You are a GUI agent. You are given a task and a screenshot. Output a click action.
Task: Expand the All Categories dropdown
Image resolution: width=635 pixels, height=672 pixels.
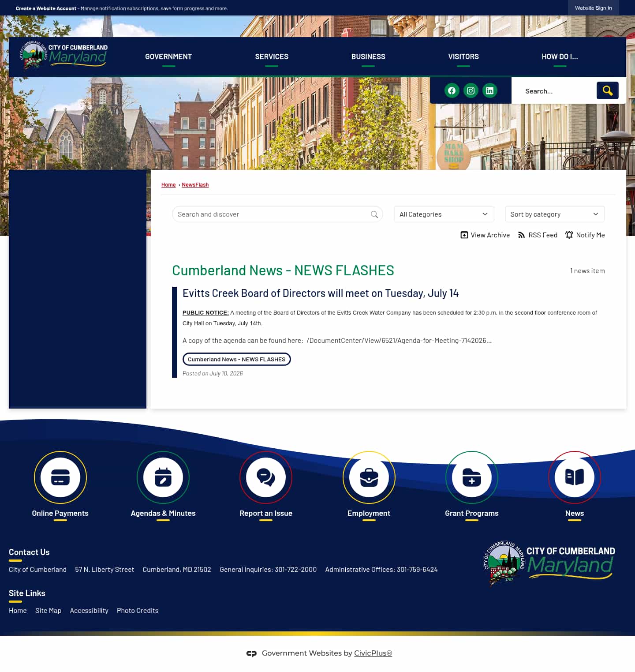point(444,214)
